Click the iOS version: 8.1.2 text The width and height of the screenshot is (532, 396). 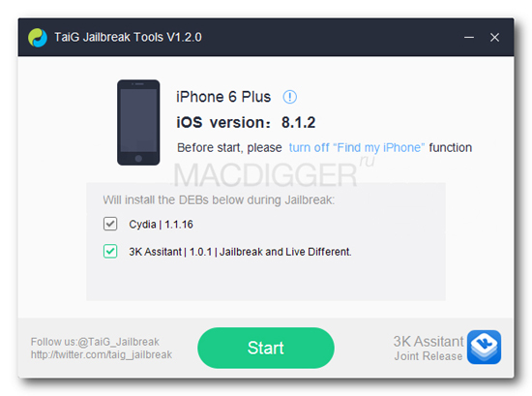tap(246, 122)
